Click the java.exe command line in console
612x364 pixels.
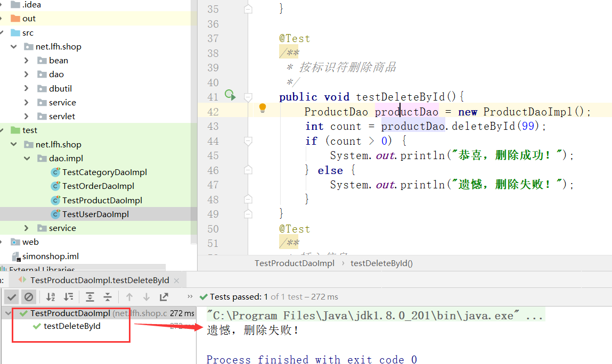(374, 315)
